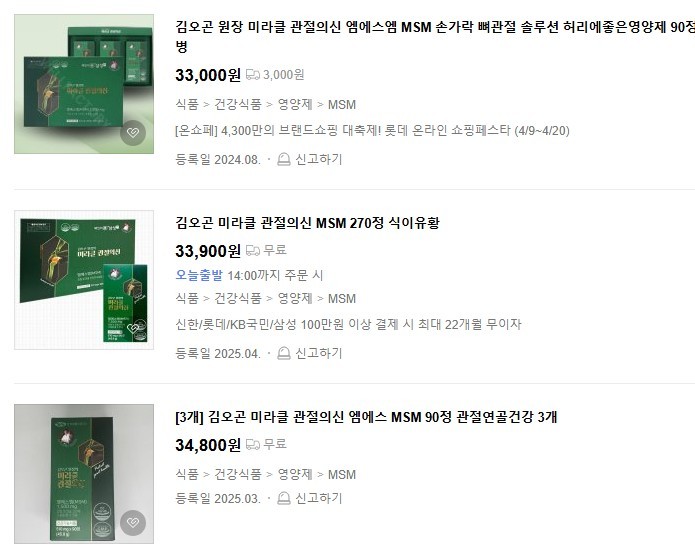Select MSM category in second listing breadcrumb
The height and width of the screenshot is (545, 695).
(342, 299)
